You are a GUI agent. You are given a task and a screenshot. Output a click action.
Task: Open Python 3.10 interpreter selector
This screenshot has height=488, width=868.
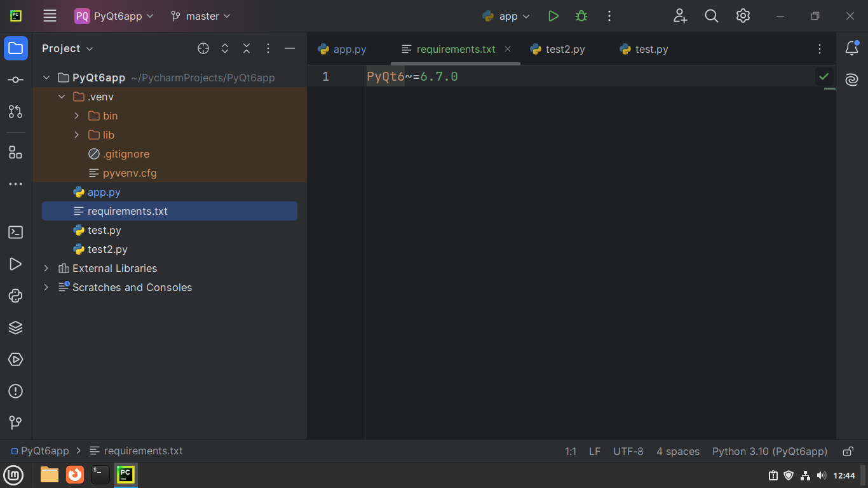[x=770, y=451]
